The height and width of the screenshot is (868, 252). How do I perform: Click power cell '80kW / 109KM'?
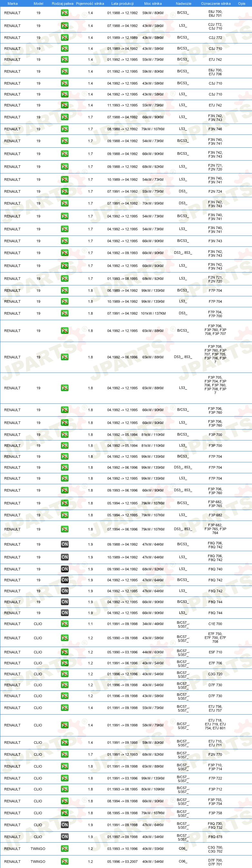(x=153, y=789)
